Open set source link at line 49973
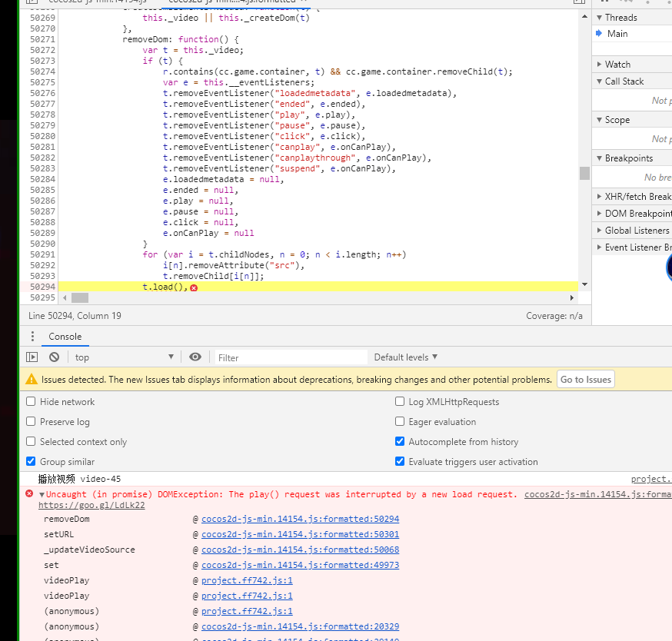 click(x=300, y=565)
